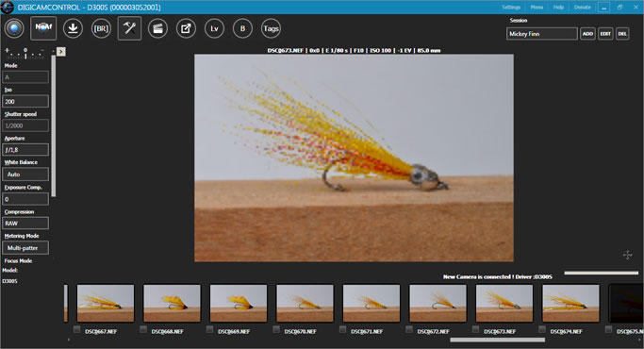Open the bracketing BR tool
644x349 pixels.
(101, 28)
